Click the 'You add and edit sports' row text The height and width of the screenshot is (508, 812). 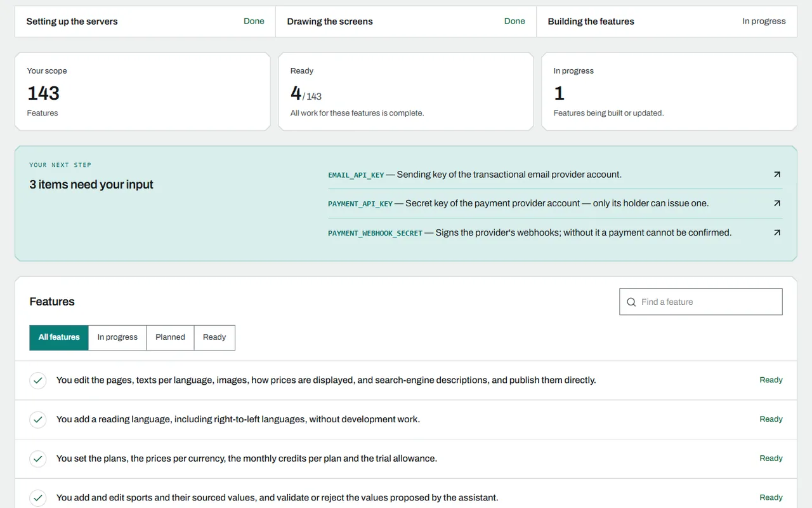pyautogui.click(x=277, y=498)
